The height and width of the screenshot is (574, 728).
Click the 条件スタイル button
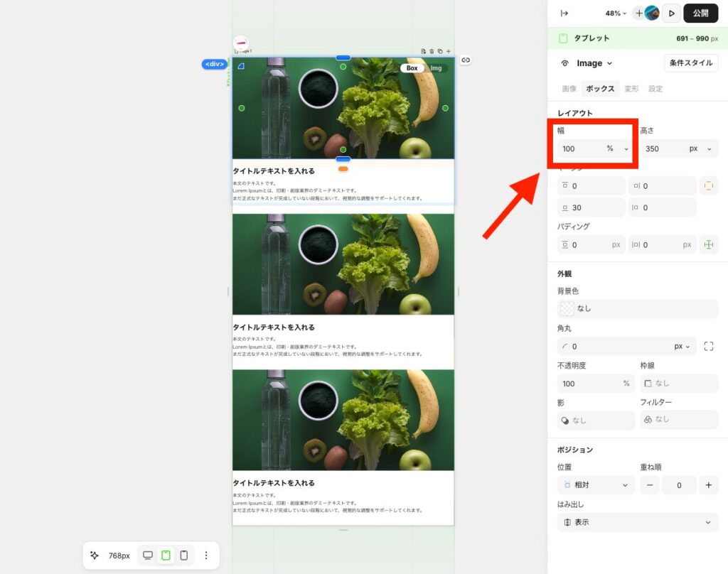[x=691, y=63]
